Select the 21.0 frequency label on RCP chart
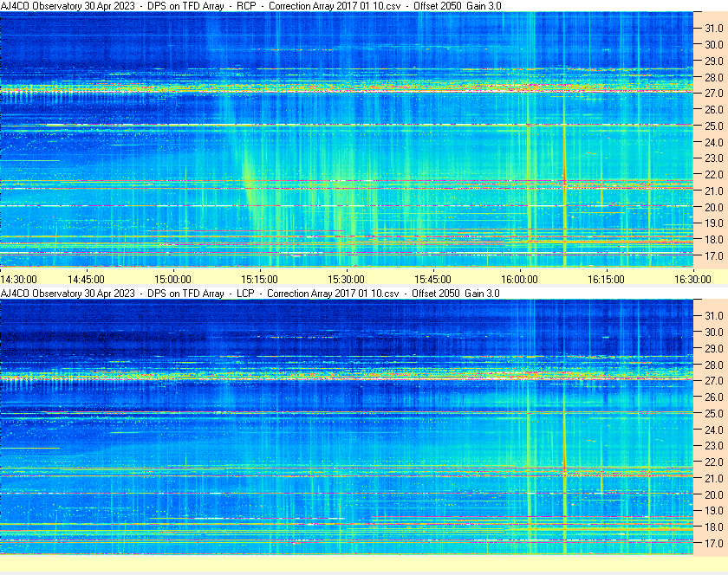 (x=714, y=191)
